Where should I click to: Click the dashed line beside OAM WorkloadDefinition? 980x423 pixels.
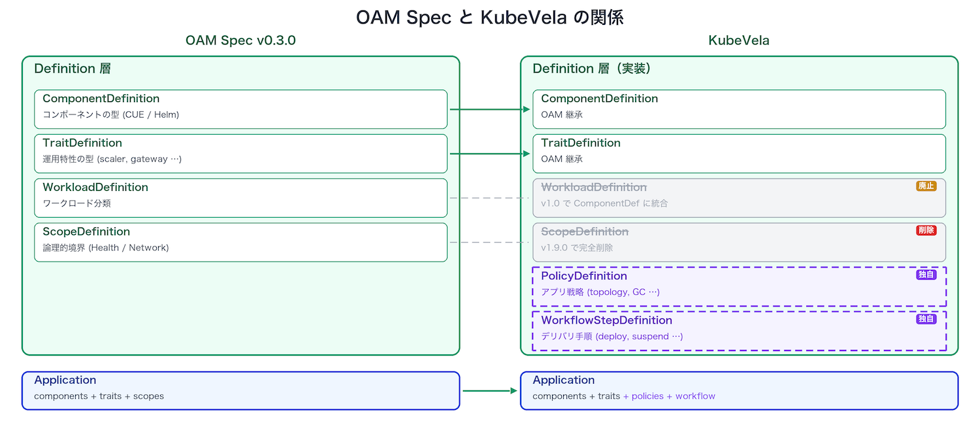click(x=490, y=197)
